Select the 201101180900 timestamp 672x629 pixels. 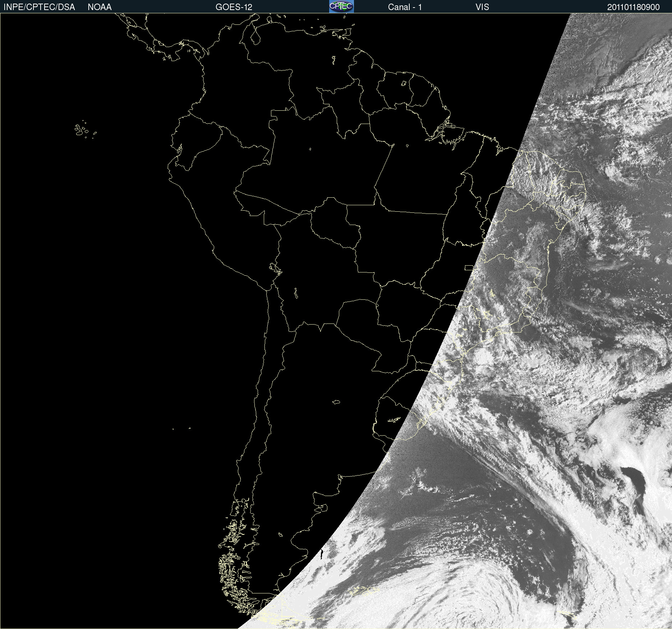coord(634,7)
